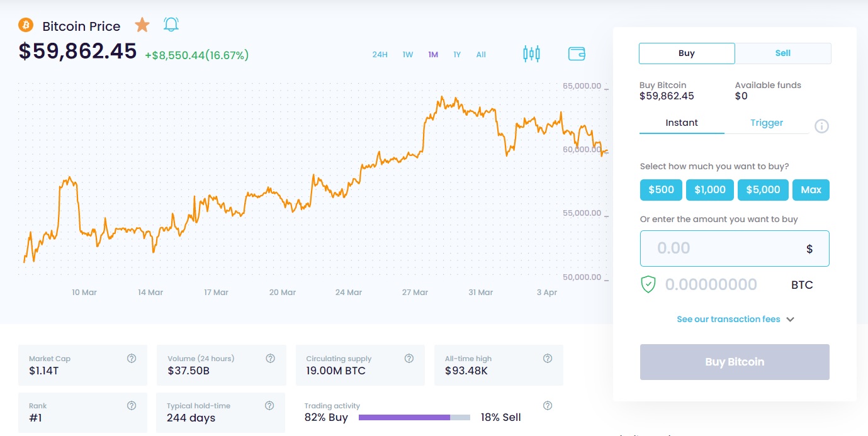Pick the $5,000 preset amount
The width and height of the screenshot is (868, 436).
pyautogui.click(x=763, y=190)
